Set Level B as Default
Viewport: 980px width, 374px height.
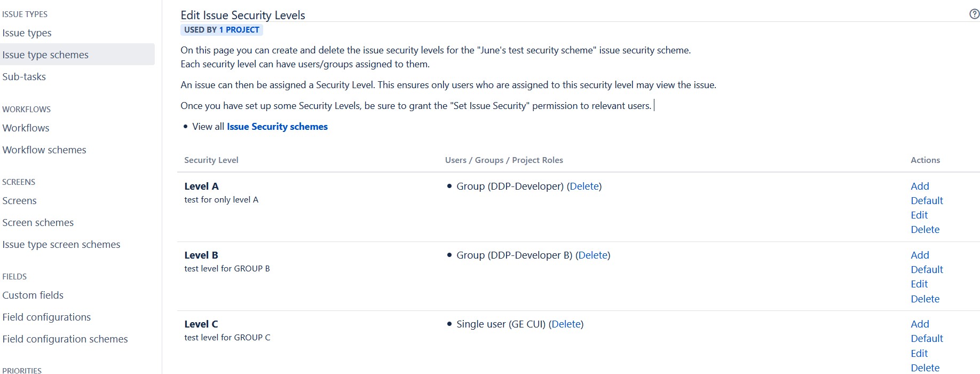[927, 269]
